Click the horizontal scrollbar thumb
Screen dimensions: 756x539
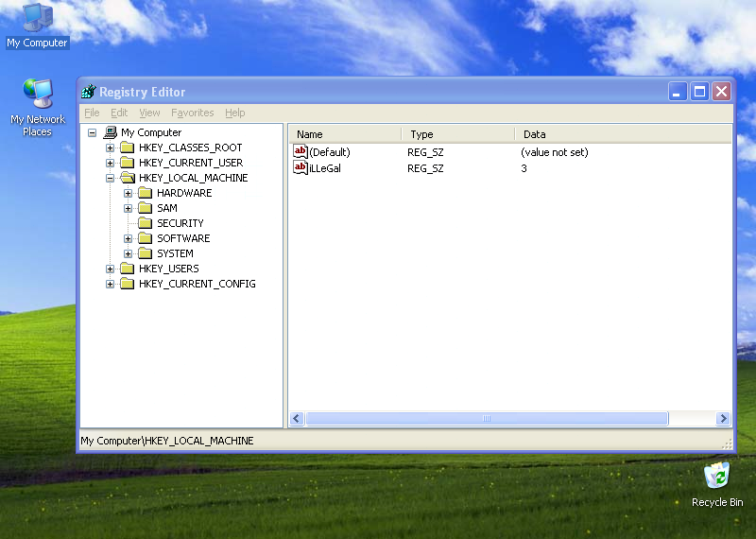click(487, 418)
